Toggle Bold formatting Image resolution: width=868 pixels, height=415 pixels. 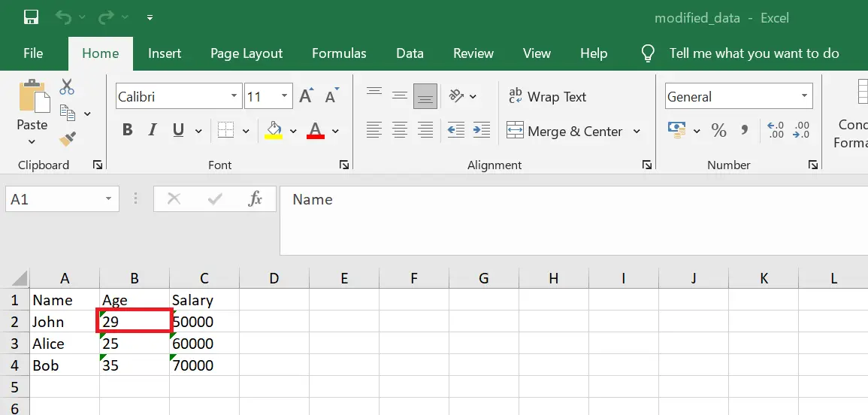127,131
